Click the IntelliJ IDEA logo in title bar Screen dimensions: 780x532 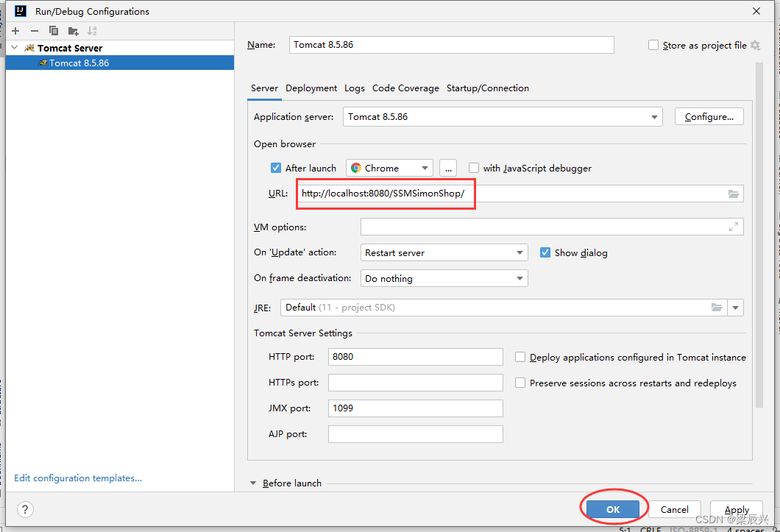(21, 11)
